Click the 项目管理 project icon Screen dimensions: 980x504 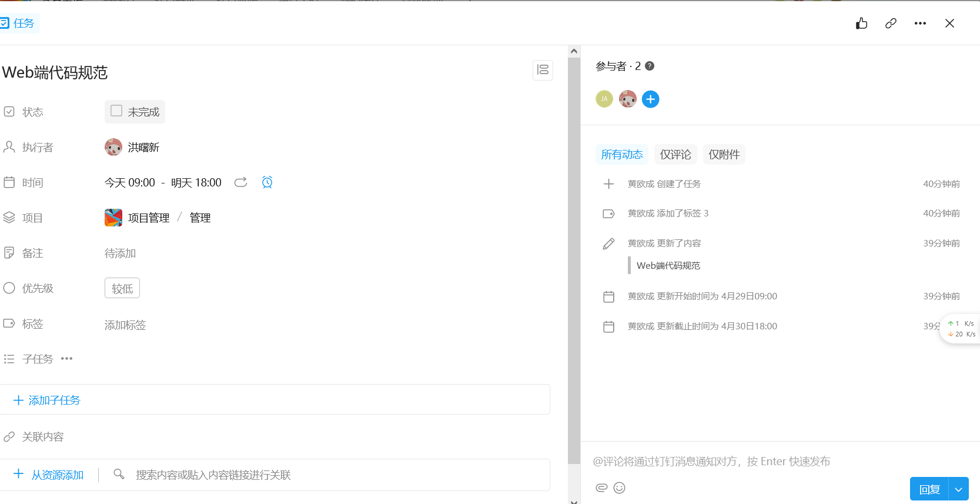pos(113,218)
